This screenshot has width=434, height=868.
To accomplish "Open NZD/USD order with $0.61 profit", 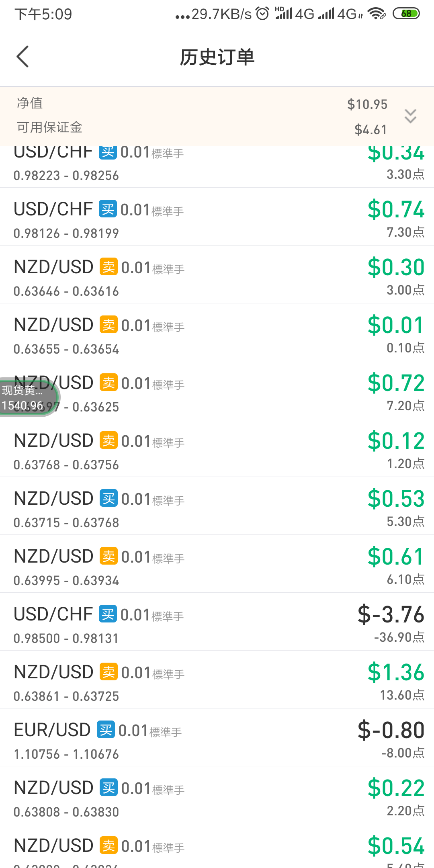I will [x=217, y=564].
